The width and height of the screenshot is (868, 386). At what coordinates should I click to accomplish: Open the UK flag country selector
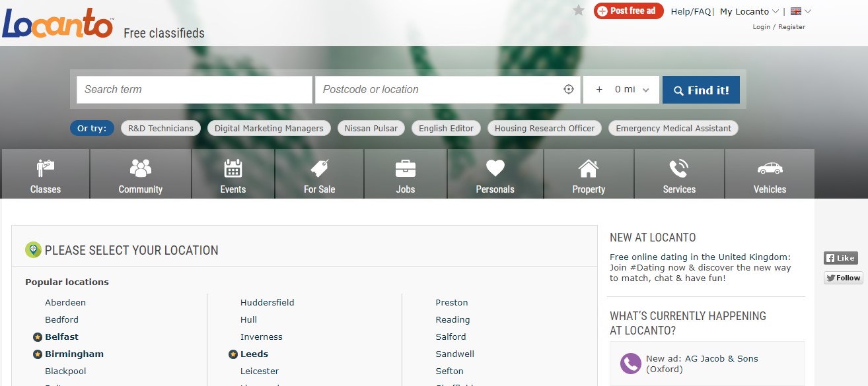click(x=801, y=11)
